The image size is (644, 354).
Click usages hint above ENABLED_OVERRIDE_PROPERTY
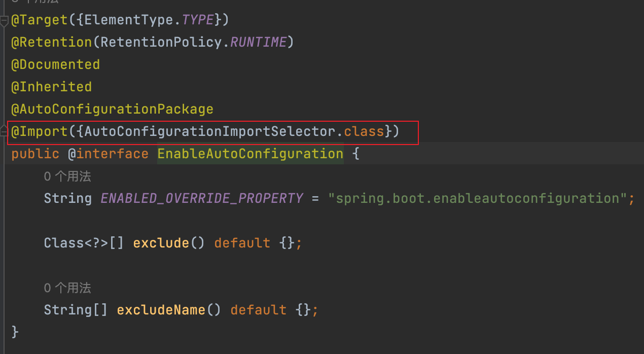(x=67, y=176)
